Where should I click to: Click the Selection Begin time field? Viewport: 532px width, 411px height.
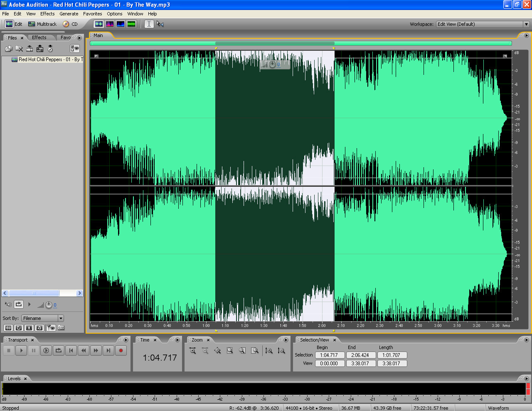[x=330, y=355]
